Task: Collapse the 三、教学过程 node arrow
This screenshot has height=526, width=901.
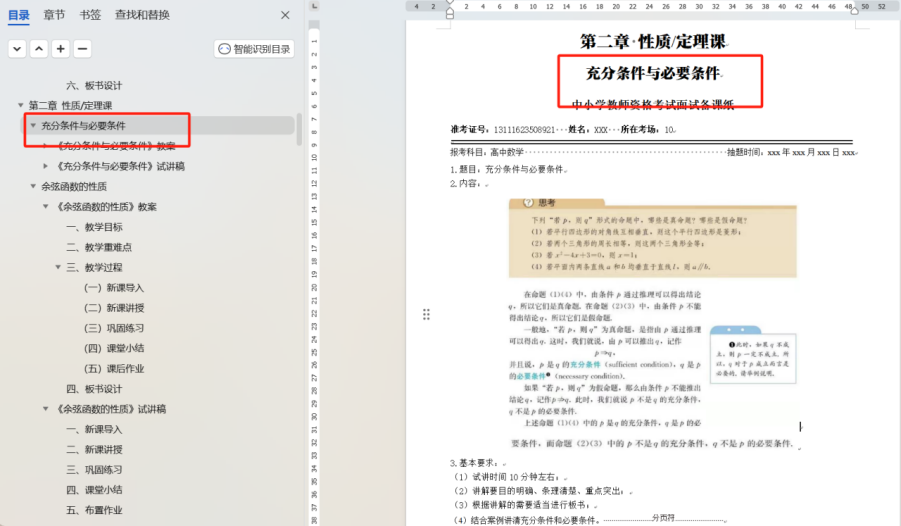Action: tap(58, 267)
